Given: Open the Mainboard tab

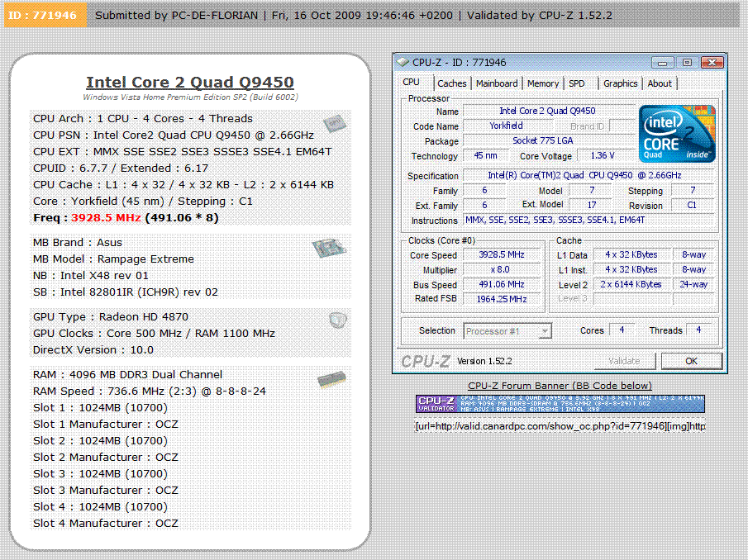Looking at the screenshot, I should pyautogui.click(x=497, y=83).
